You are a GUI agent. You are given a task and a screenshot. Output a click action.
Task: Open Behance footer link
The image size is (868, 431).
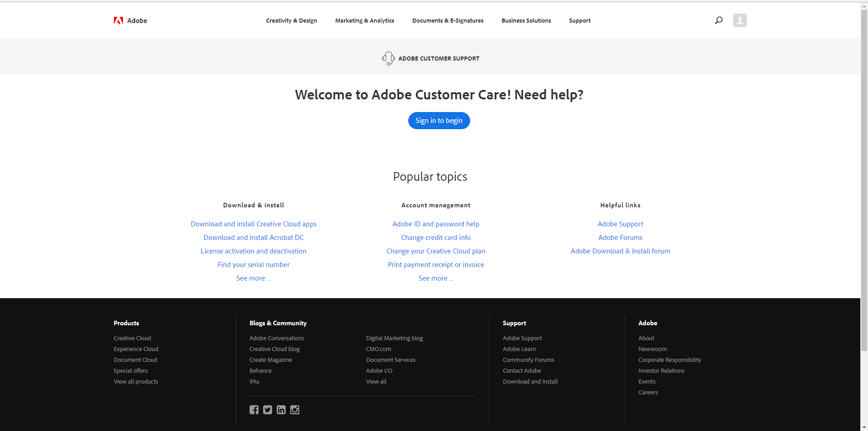pyautogui.click(x=260, y=370)
